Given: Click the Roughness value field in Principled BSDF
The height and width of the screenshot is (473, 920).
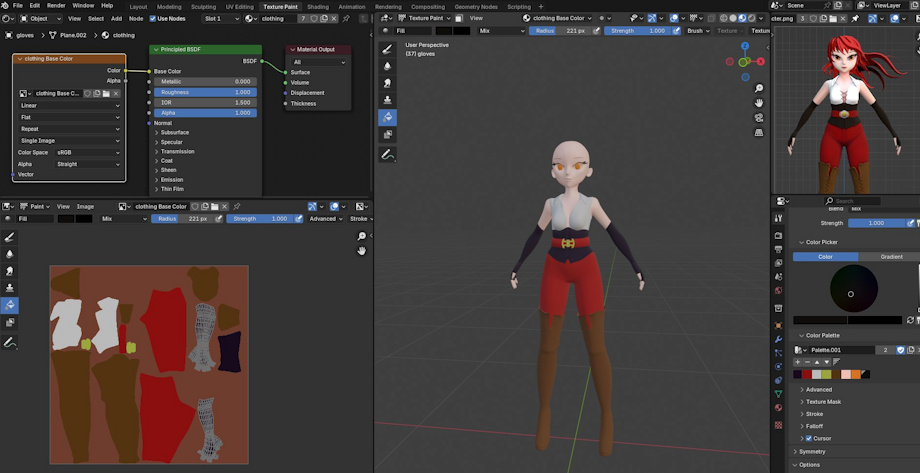Looking at the screenshot, I should point(204,92).
